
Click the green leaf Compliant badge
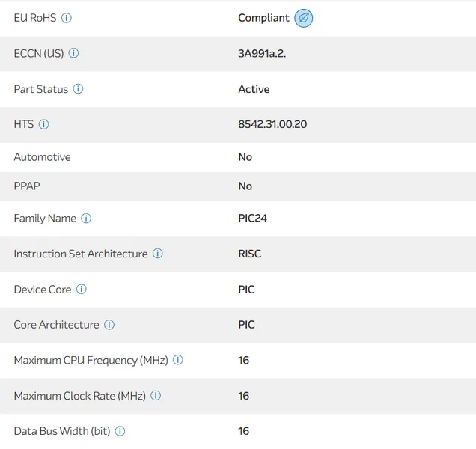303,18
